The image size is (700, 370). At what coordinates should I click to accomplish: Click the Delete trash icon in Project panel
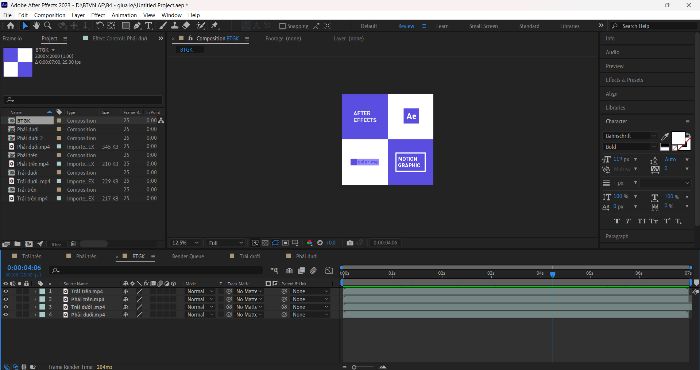click(x=74, y=244)
